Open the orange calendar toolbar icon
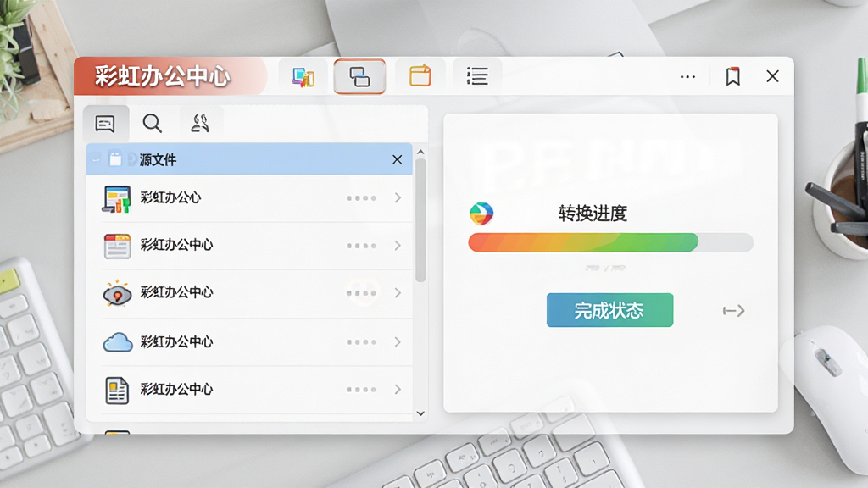Image resolution: width=868 pixels, height=488 pixels. coord(420,75)
